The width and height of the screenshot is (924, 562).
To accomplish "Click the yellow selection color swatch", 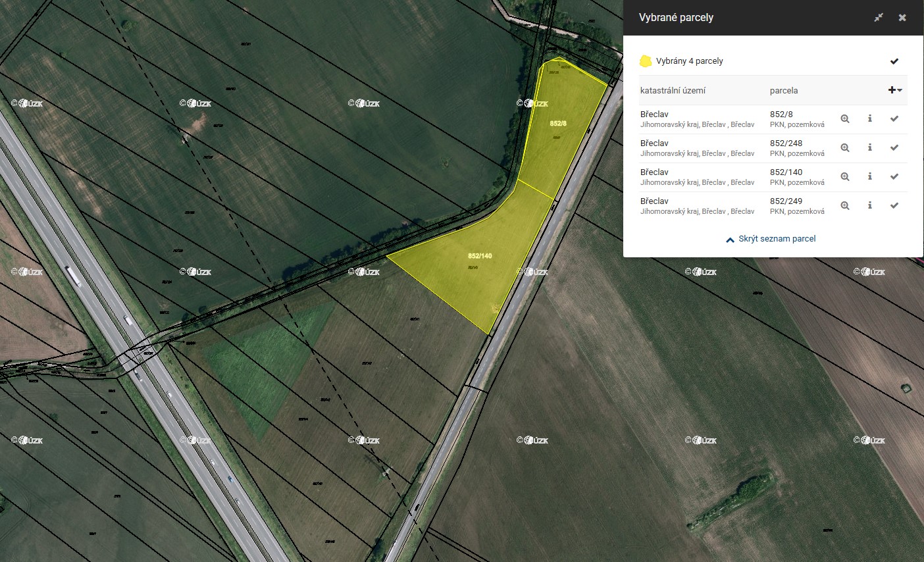I will click(x=646, y=61).
